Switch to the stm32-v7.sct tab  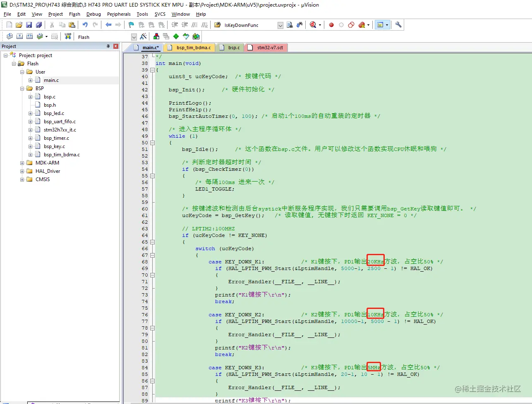pos(266,48)
